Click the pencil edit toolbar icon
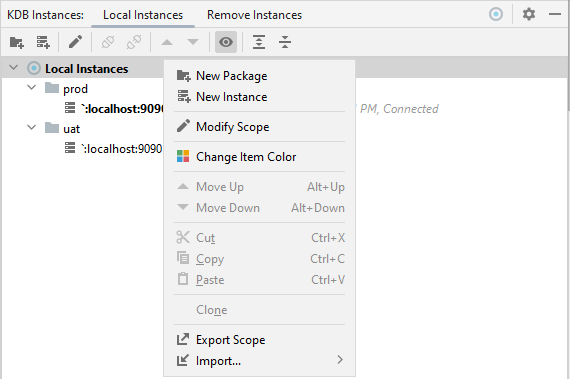This screenshot has width=570, height=379. (76, 42)
